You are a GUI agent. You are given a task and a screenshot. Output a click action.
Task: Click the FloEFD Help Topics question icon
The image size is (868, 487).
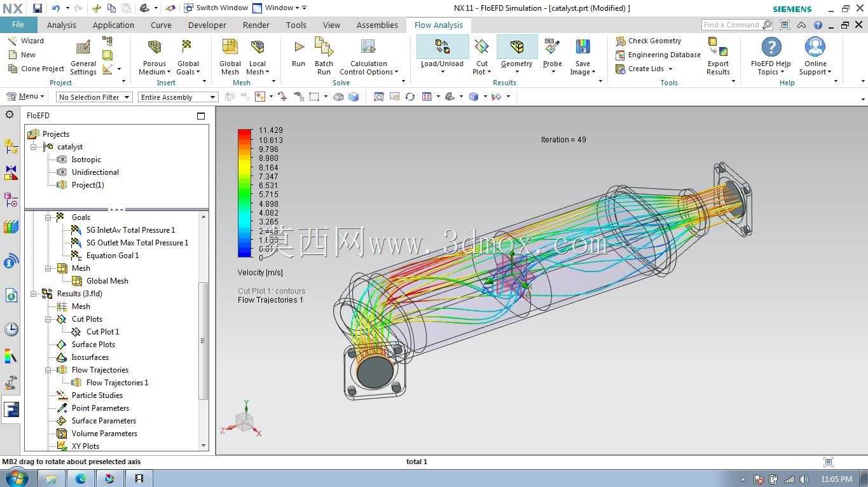click(x=771, y=47)
